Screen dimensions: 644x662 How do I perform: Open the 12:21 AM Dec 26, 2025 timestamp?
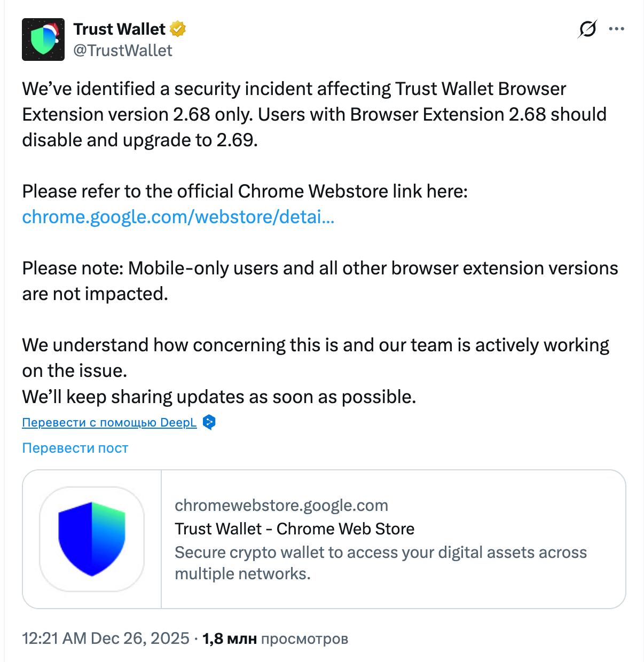(106, 638)
